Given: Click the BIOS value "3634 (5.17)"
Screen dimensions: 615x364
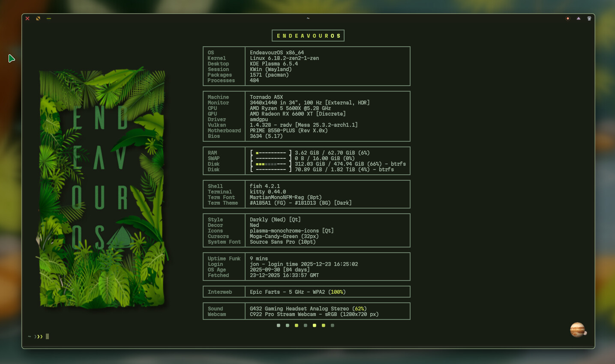Looking at the screenshot, I should [x=266, y=136].
